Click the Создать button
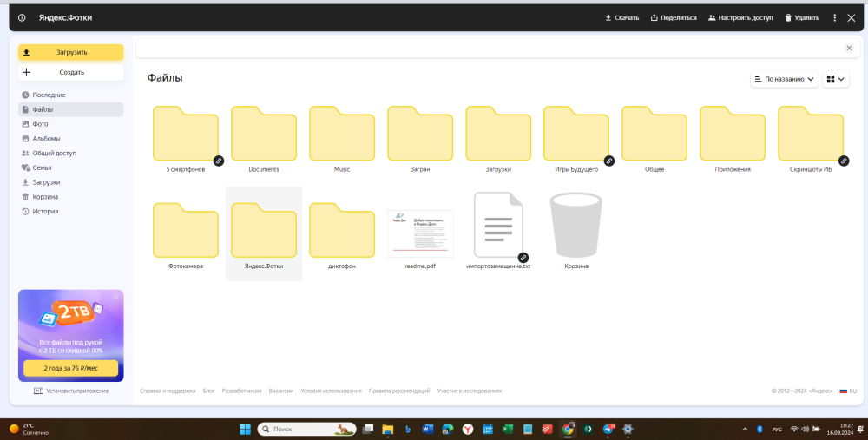The image size is (868, 440). pos(71,72)
